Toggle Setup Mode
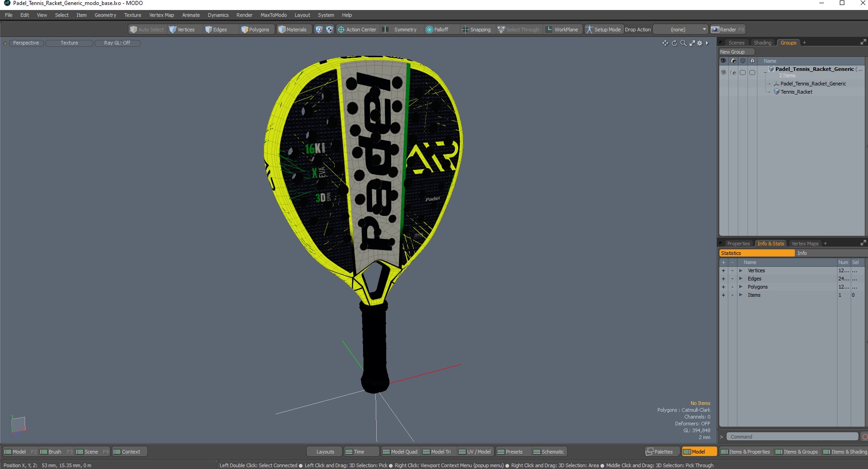This screenshot has height=469, width=868. (x=603, y=30)
